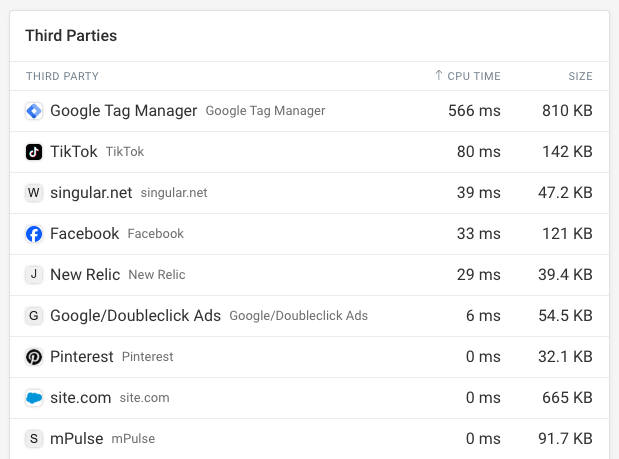Viewport: 619px width, 459px height.
Task: Click the Pinterest third party name
Action: click(x=82, y=357)
